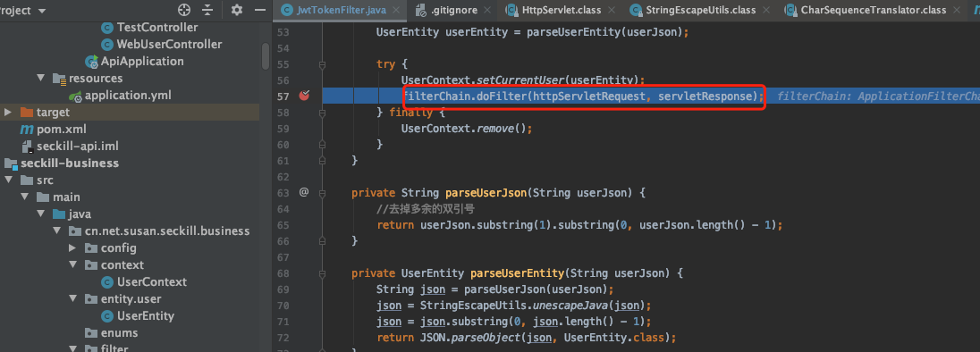Click parseUserJson method name on line 63

486,192
